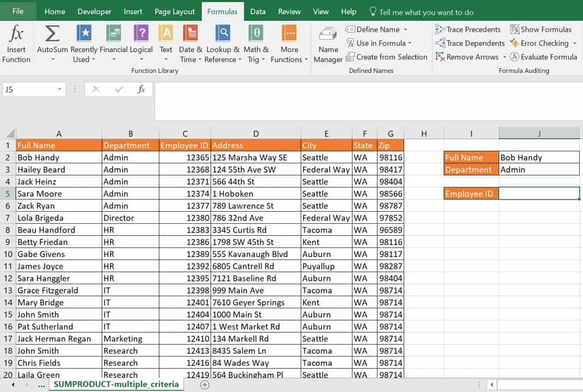
Task: Open the File tab
Action: pos(18,11)
